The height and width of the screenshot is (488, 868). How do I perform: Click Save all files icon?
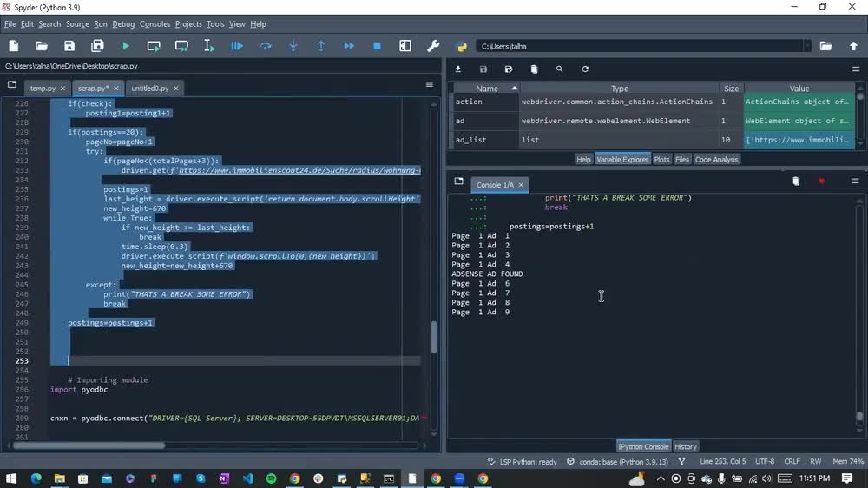[x=97, y=46]
